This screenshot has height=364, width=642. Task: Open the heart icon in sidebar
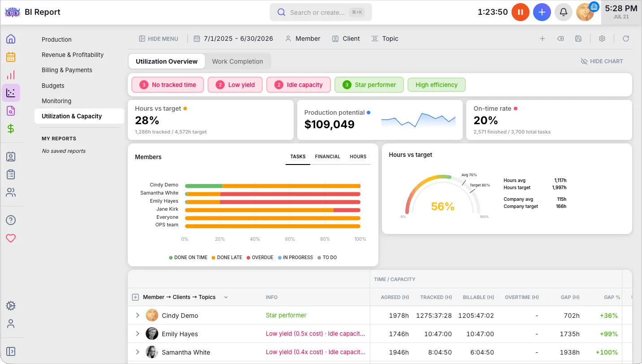click(11, 238)
